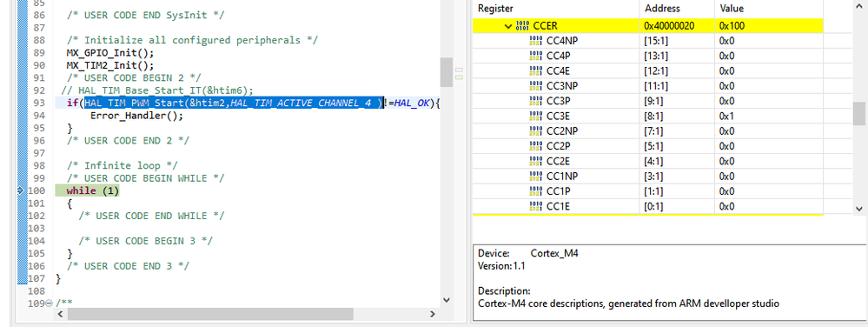This screenshot has height=327, width=868.
Task: Click the CC2P bitfield icon
Action: click(x=536, y=146)
